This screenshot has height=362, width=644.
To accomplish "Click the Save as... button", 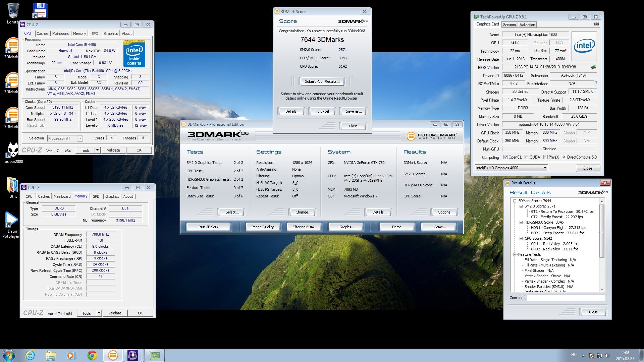I will (354, 111).
